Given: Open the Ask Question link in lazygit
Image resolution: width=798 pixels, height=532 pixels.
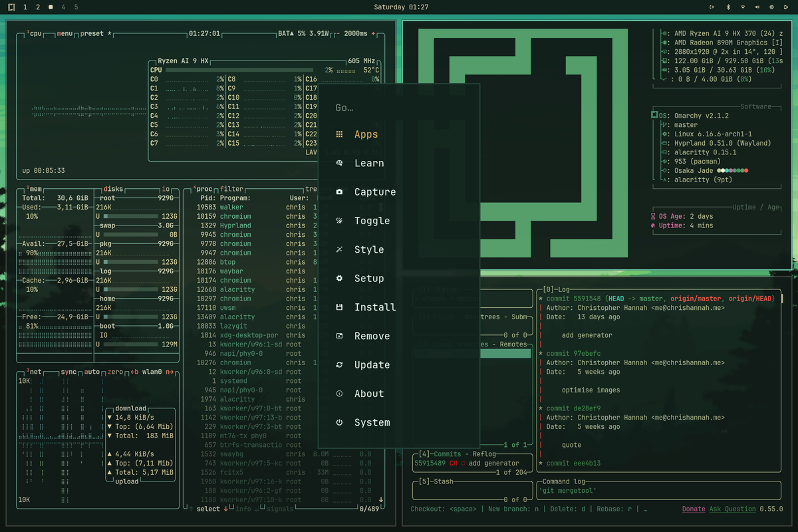Looking at the screenshot, I should [x=732, y=509].
